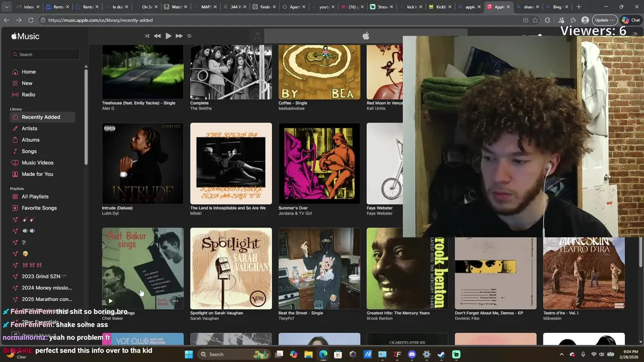This screenshot has height=362, width=644.
Task: Toggle the repeat button
Action: (189, 36)
